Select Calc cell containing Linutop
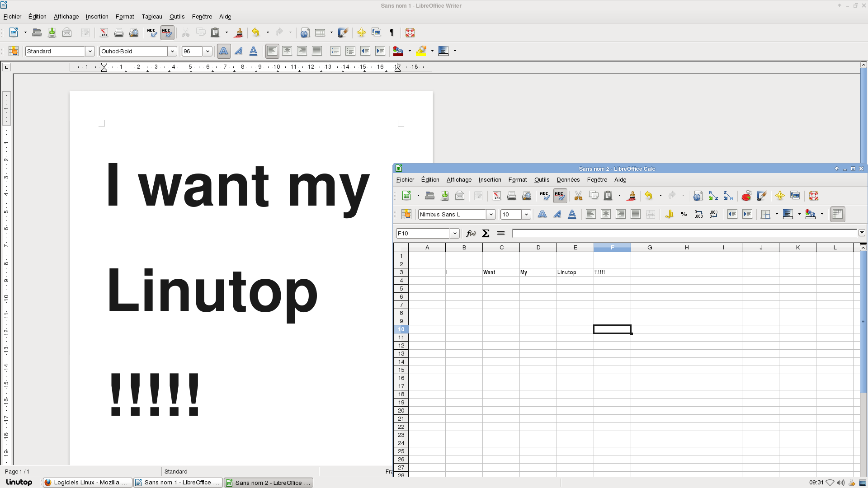The image size is (868, 488). coord(575,272)
